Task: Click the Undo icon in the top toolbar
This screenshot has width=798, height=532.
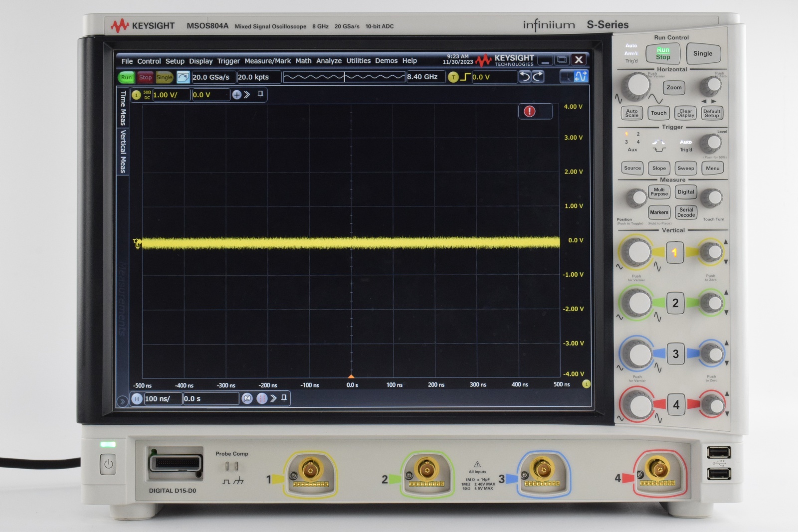Action: click(x=525, y=77)
